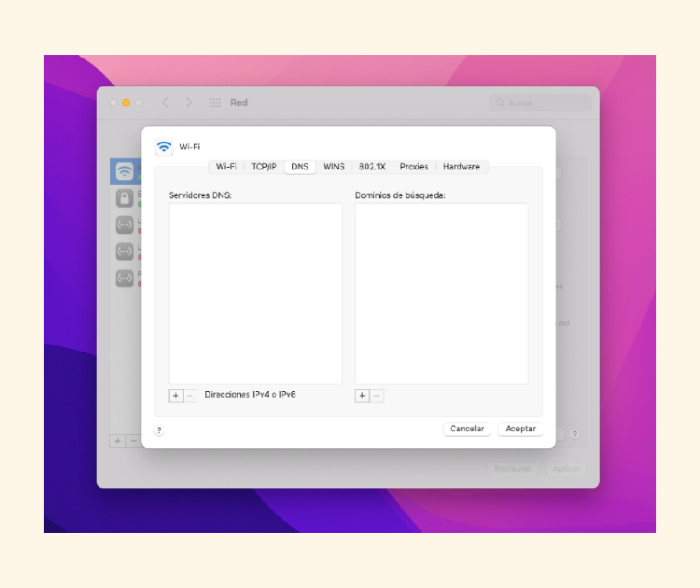Show all preferences grid icon

(216, 103)
